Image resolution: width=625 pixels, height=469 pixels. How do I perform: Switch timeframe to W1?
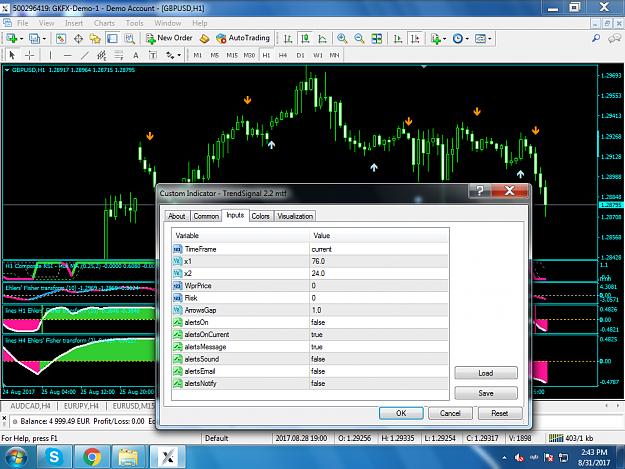click(x=317, y=55)
